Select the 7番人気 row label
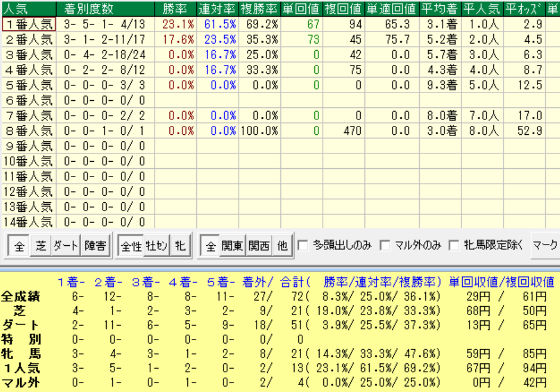The image size is (560, 392). pos(29,115)
